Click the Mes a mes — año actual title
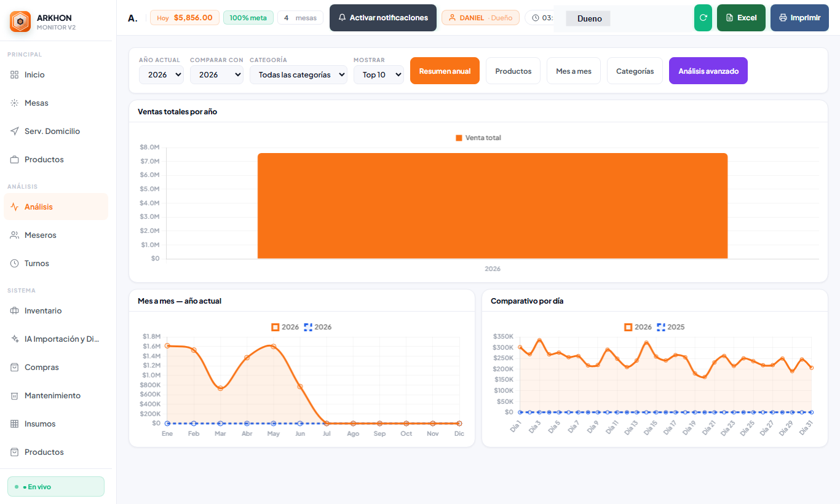840x504 pixels. [x=180, y=301]
